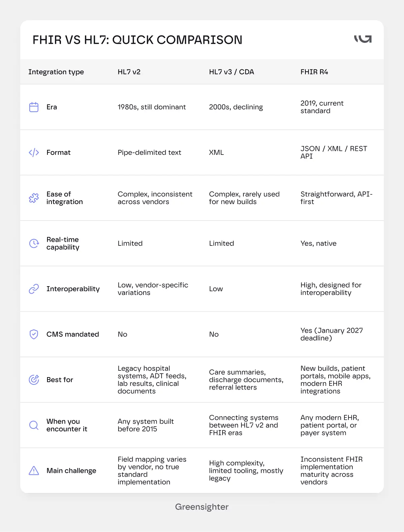
Task: Select the FHIR R4 column header
Action: tap(314, 72)
